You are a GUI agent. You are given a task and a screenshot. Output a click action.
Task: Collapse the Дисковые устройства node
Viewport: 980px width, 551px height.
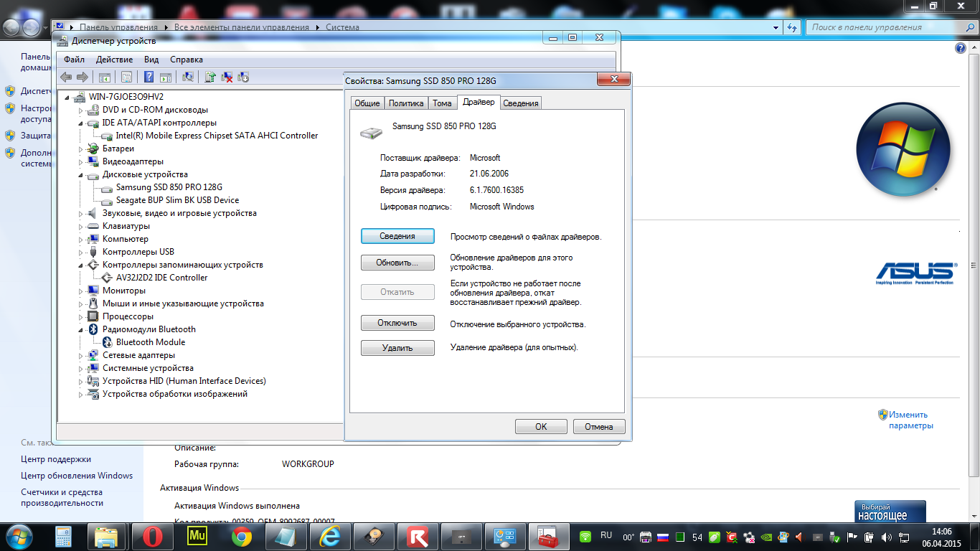pyautogui.click(x=81, y=174)
